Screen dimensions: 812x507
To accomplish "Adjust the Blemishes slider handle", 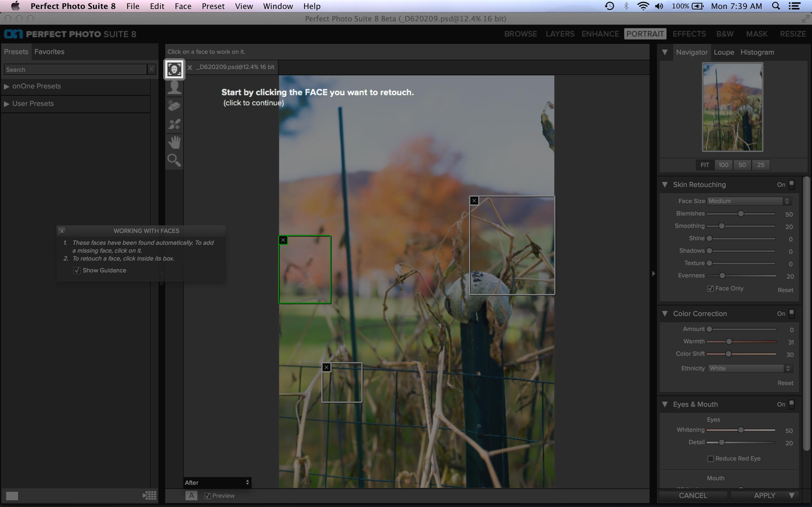I will pos(741,214).
